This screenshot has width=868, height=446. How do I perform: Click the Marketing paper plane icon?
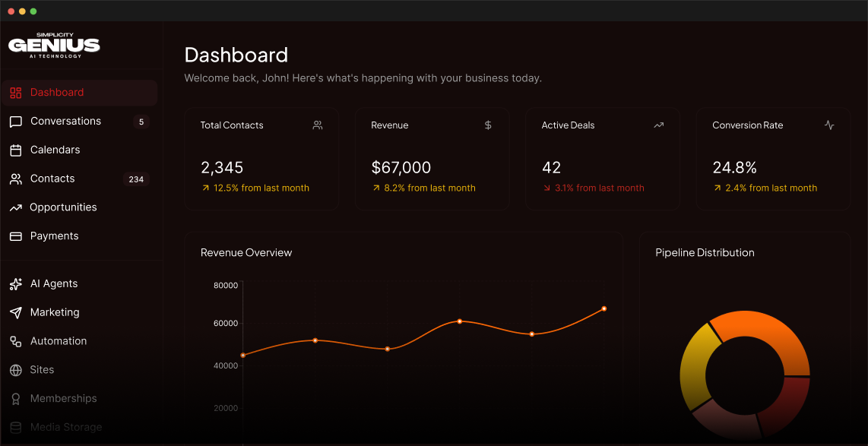(x=15, y=313)
